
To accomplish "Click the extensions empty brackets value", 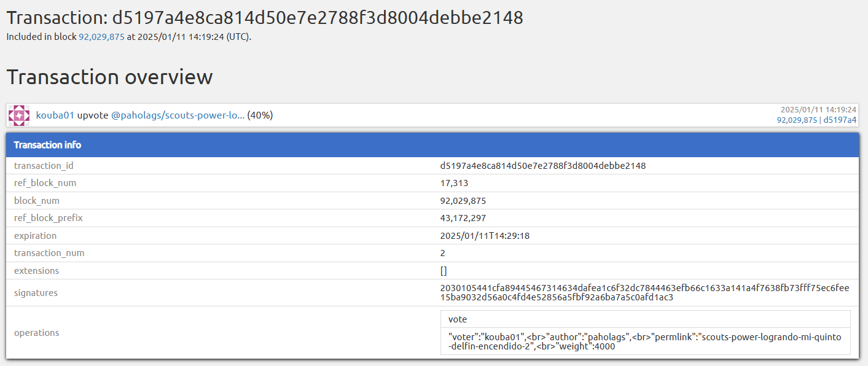I will (x=444, y=271).
